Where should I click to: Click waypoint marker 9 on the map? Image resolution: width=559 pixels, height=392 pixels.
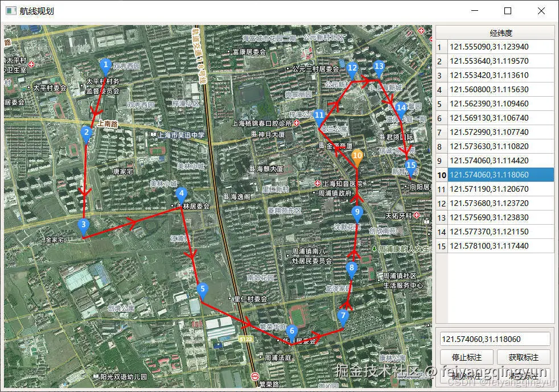coord(357,213)
